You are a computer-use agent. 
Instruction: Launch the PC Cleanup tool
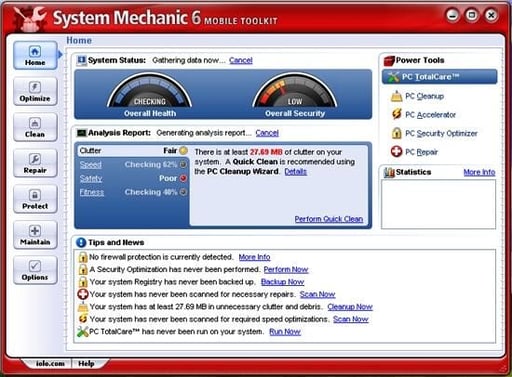coord(424,96)
